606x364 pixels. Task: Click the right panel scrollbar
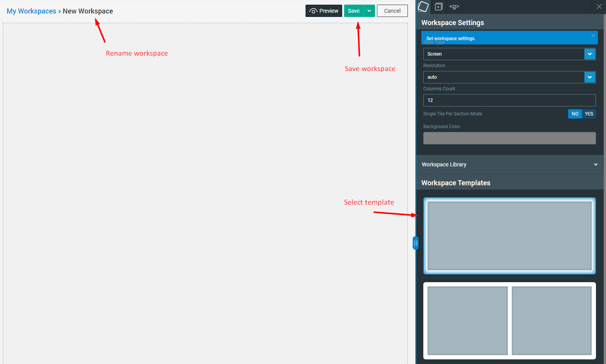pos(605,189)
